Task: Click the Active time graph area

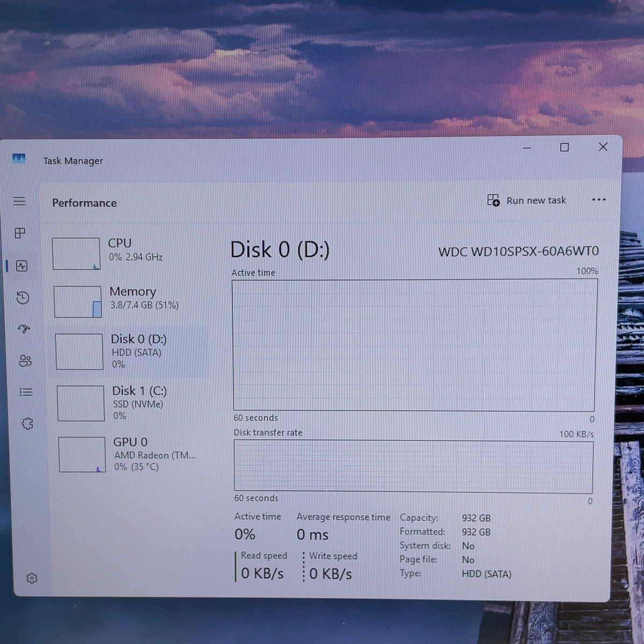Action: 414,345
